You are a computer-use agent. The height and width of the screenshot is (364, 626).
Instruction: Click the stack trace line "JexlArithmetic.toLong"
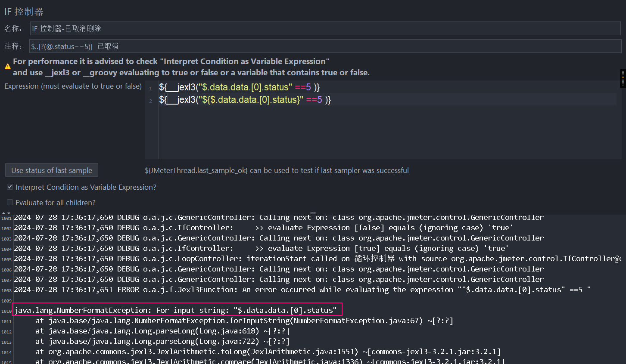pos(268,352)
